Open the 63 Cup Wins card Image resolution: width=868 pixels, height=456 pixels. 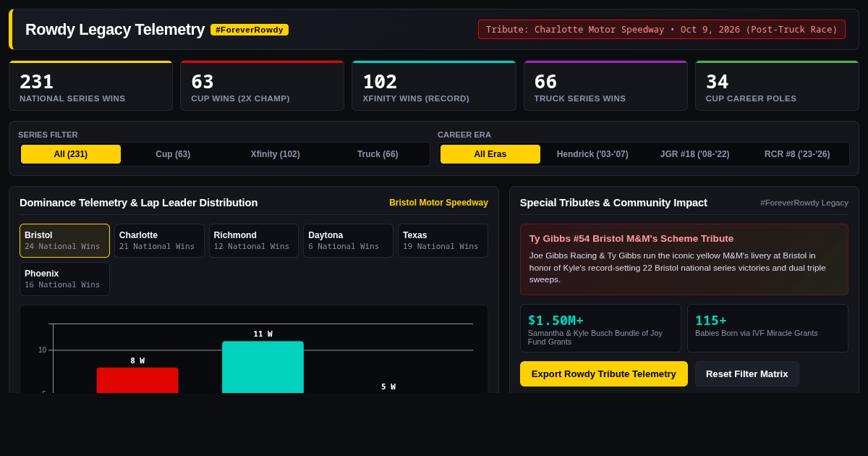[x=262, y=85]
